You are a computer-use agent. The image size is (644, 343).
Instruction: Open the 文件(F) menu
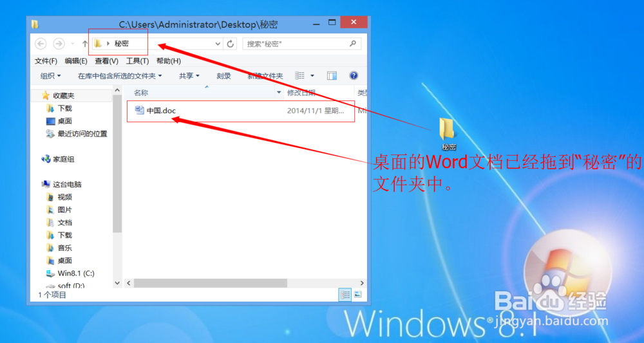click(x=46, y=61)
